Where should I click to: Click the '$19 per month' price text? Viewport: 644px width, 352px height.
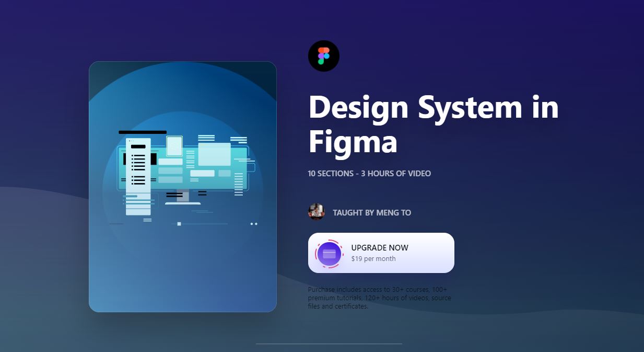[x=373, y=259]
